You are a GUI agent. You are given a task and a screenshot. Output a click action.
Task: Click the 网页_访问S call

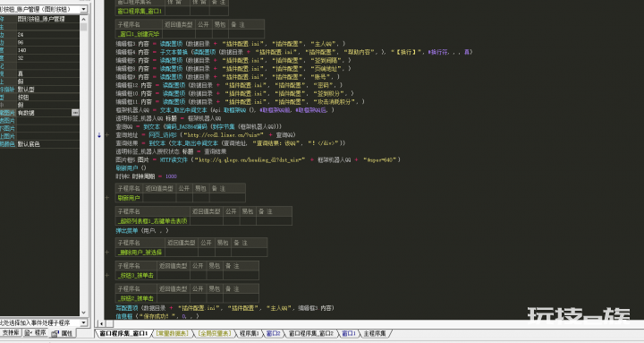(162, 135)
